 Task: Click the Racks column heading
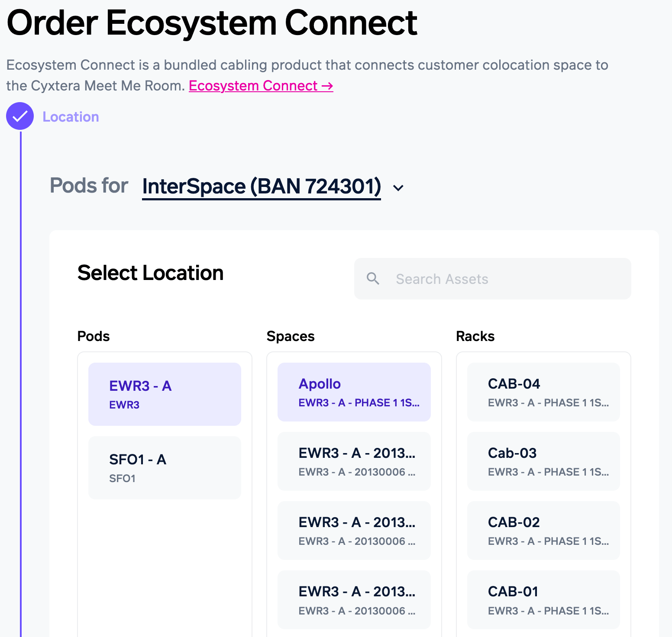tap(475, 336)
